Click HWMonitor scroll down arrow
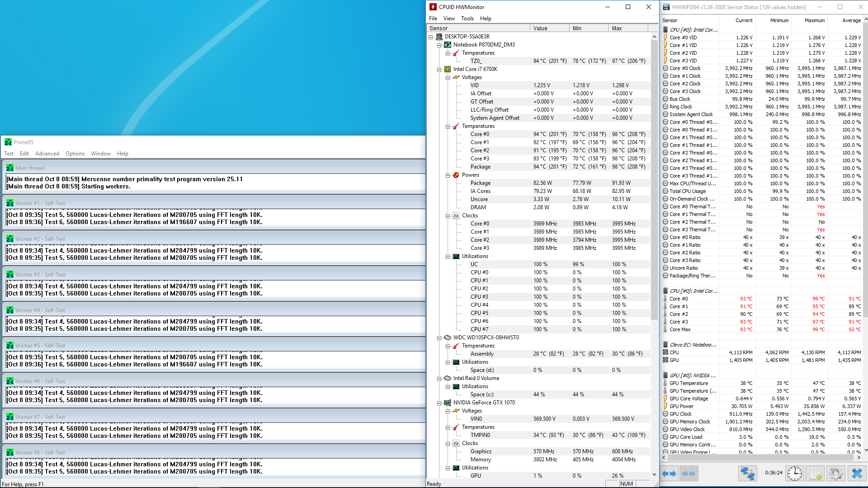868x488 pixels. (654, 474)
